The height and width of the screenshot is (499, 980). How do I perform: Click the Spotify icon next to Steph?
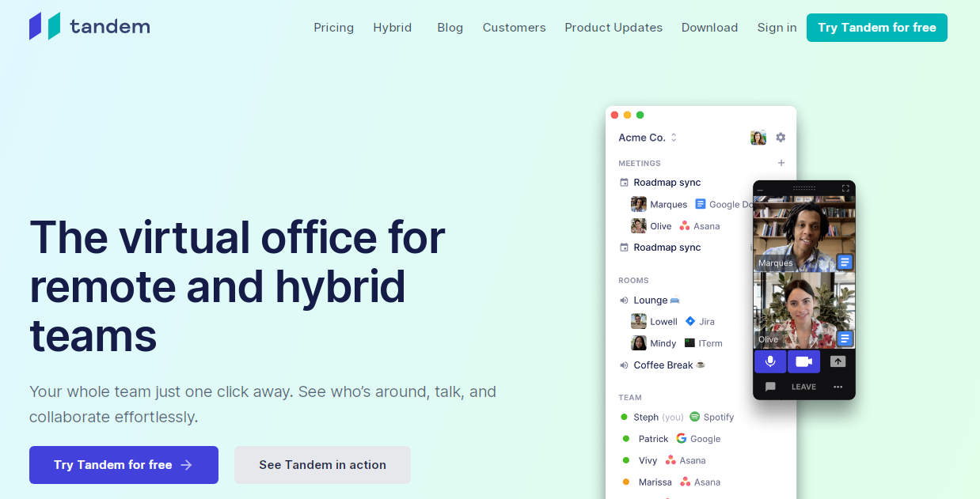click(694, 417)
